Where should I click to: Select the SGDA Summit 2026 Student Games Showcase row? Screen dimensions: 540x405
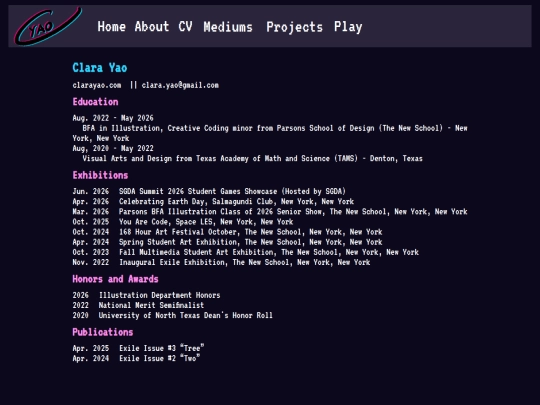point(209,191)
